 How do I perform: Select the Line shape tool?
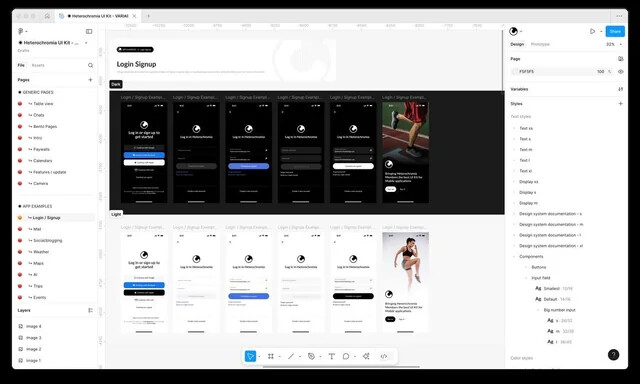[x=291, y=356]
